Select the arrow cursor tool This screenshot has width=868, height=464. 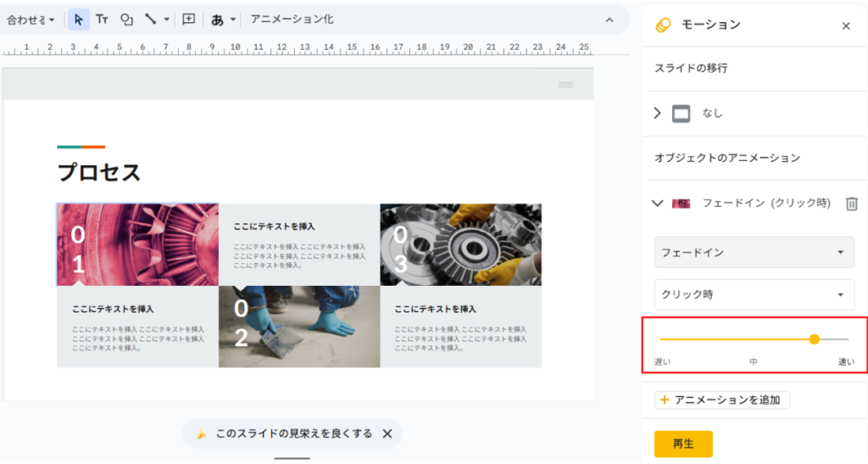point(78,20)
